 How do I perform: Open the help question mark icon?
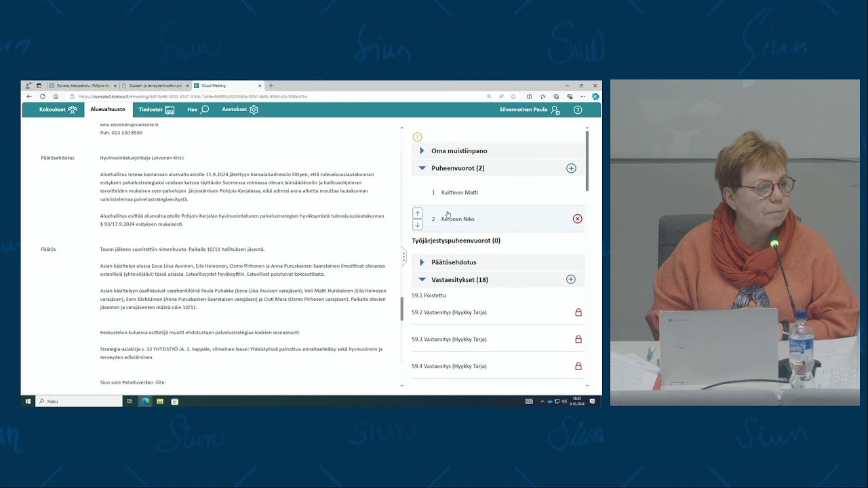578,110
